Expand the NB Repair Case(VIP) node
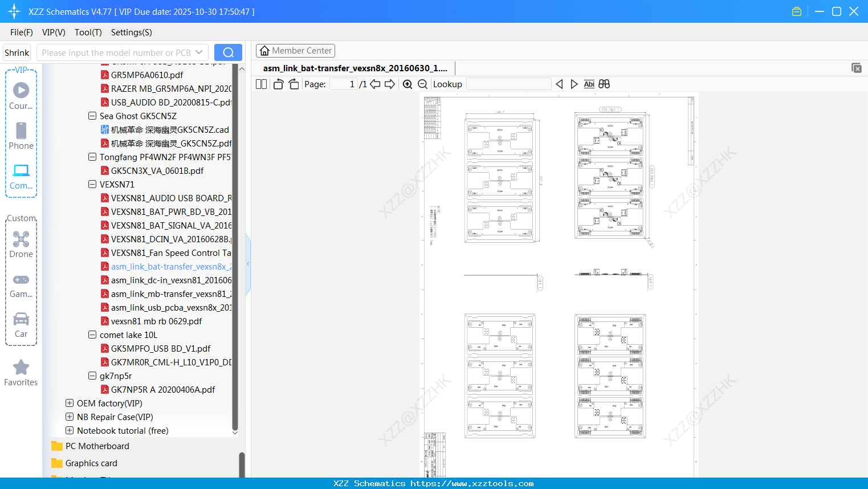Screen dimensions: 868x489 tap(70, 417)
